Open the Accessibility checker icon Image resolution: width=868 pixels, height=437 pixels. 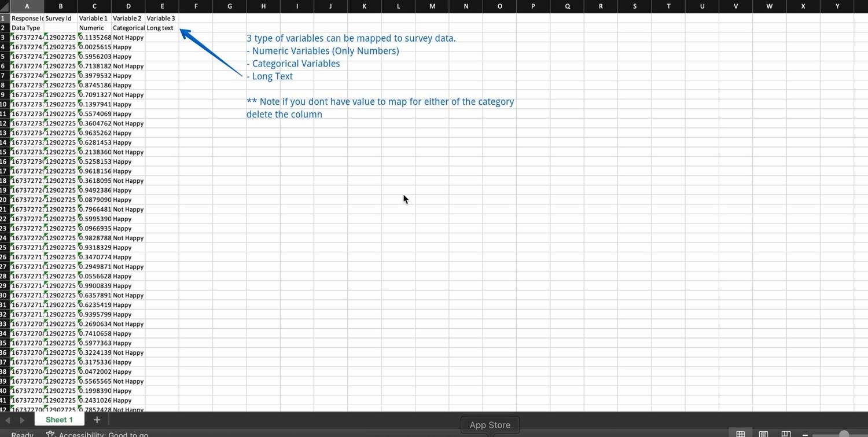pos(50,434)
